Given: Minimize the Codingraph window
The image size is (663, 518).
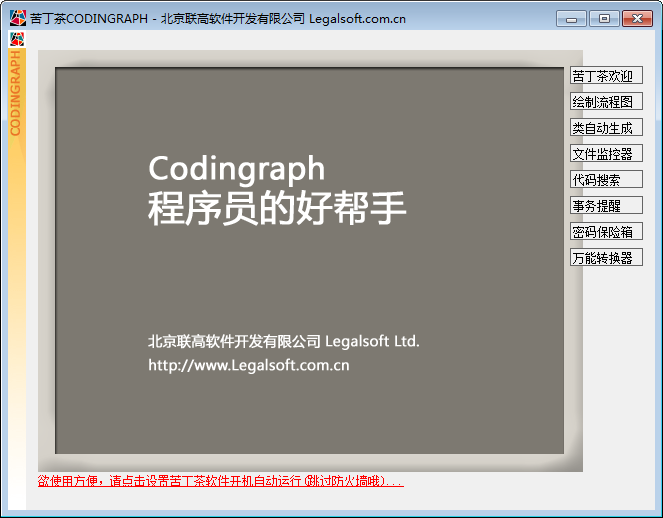Looking at the screenshot, I should (571, 19).
